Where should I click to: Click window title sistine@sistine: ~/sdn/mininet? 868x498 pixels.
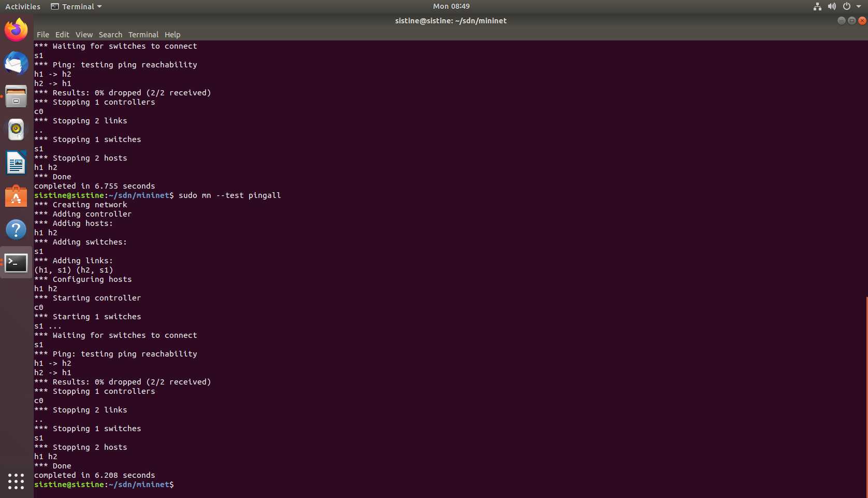pos(451,21)
